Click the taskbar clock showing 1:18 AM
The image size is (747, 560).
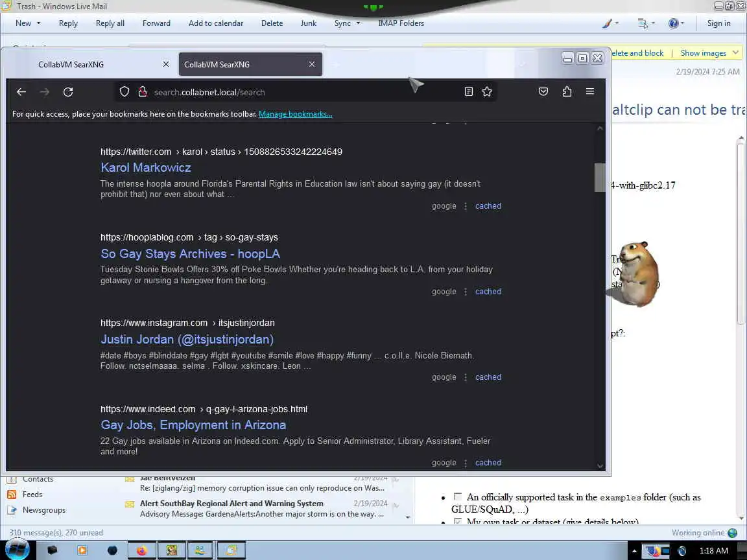tap(713, 551)
